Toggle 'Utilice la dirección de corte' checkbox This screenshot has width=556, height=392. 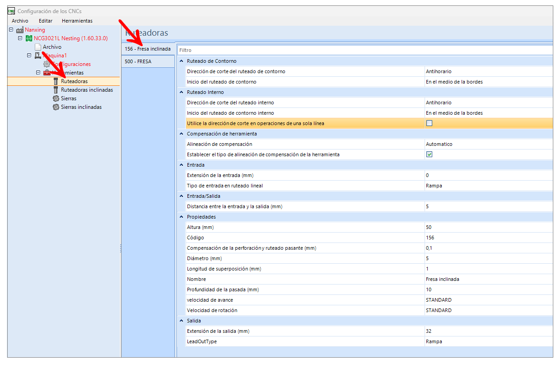tap(429, 123)
